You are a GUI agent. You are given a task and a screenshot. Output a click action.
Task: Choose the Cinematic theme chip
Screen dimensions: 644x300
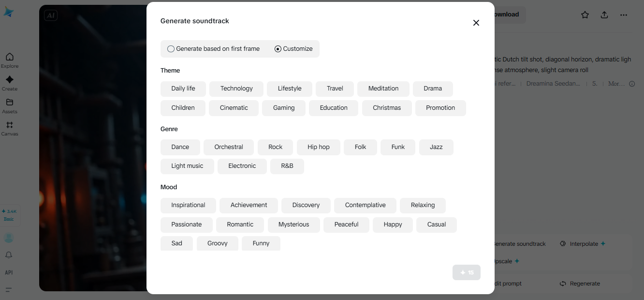[234, 108]
